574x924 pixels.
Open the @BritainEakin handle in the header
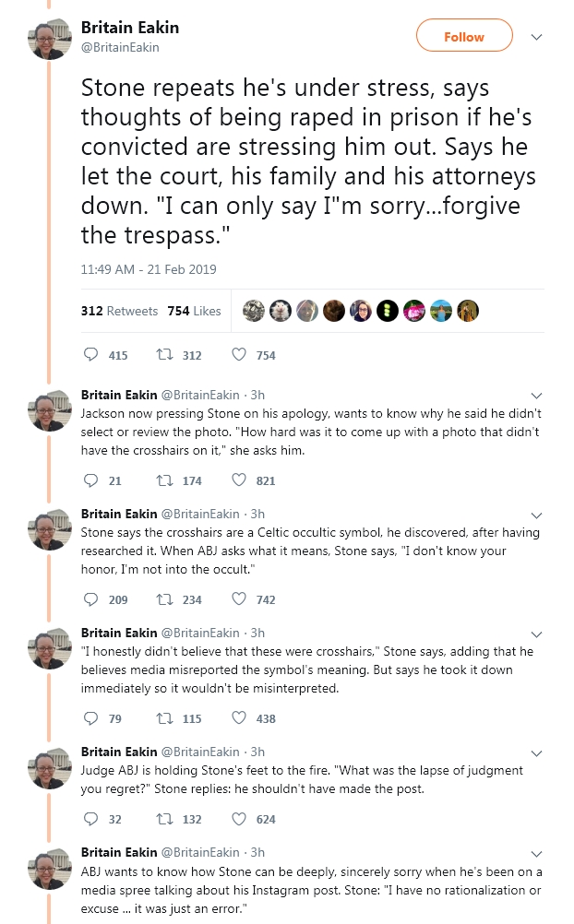coord(120,47)
